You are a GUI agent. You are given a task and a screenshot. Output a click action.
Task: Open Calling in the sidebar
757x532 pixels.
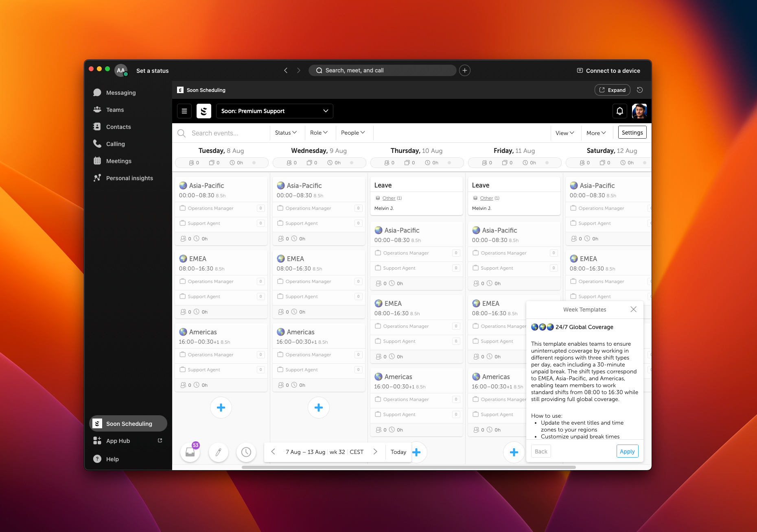[128, 144]
